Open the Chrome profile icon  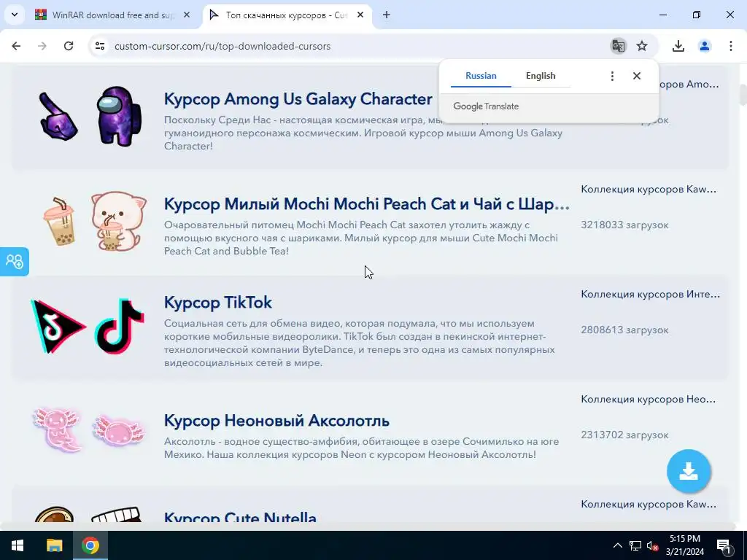point(704,46)
